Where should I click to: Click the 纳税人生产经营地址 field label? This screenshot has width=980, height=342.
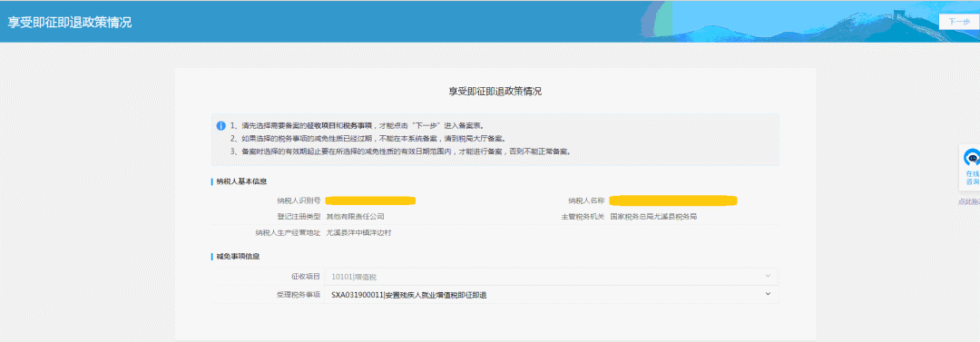(289, 232)
